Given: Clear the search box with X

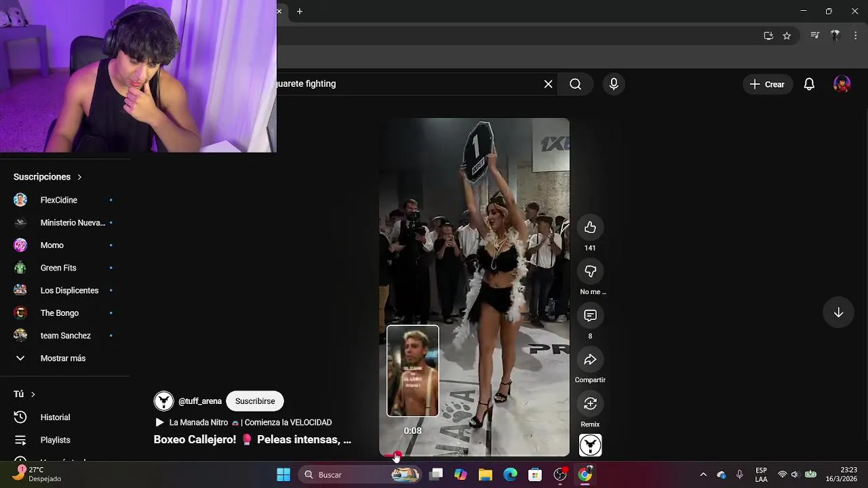Looking at the screenshot, I should coord(548,84).
